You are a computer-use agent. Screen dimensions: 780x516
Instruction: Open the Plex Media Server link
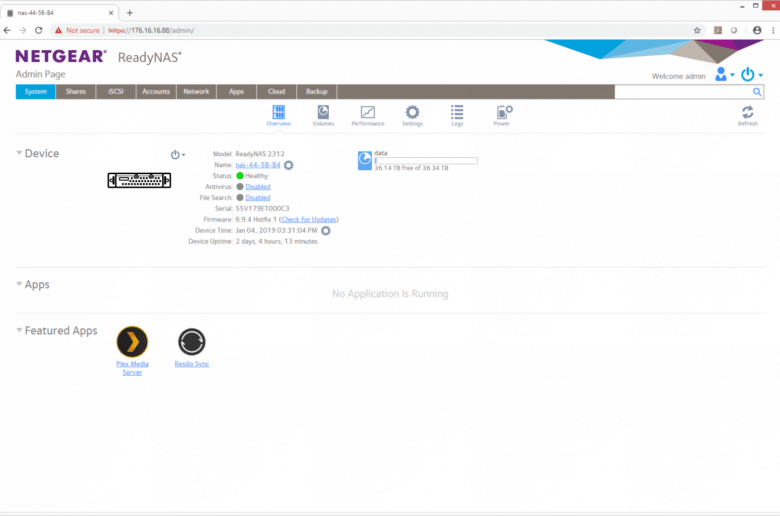click(132, 368)
